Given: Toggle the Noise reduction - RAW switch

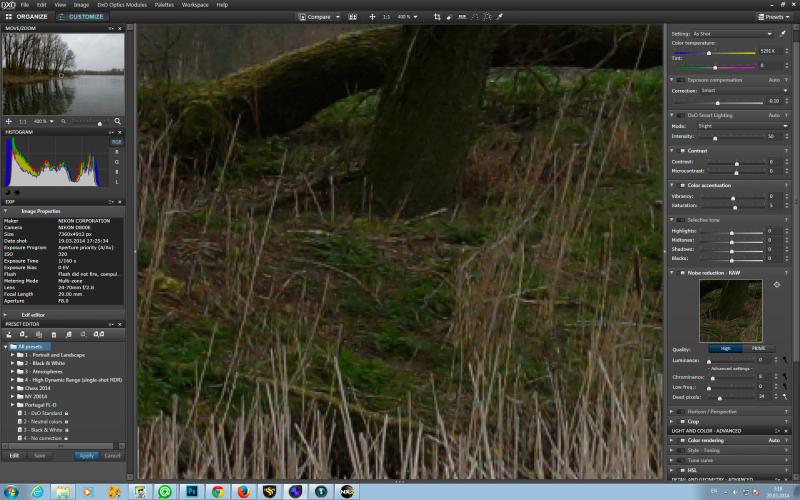Looking at the screenshot, I should [682, 273].
